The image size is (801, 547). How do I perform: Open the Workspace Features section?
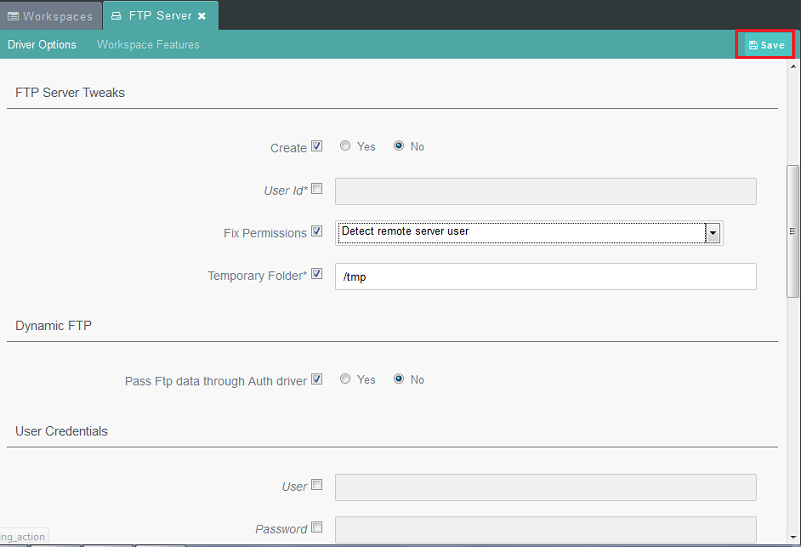148,45
